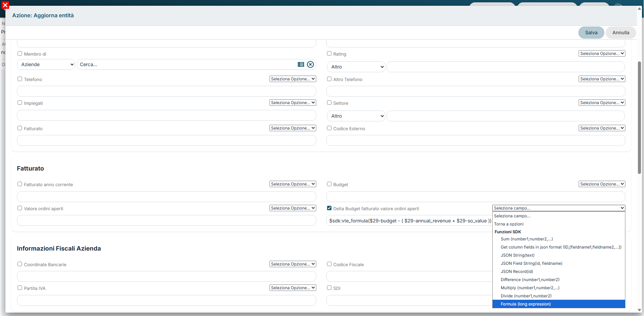Viewport: 644px width, 316px height.
Task: Open Budget's Seleziona Opzione dropdown
Action: pos(602,184)
